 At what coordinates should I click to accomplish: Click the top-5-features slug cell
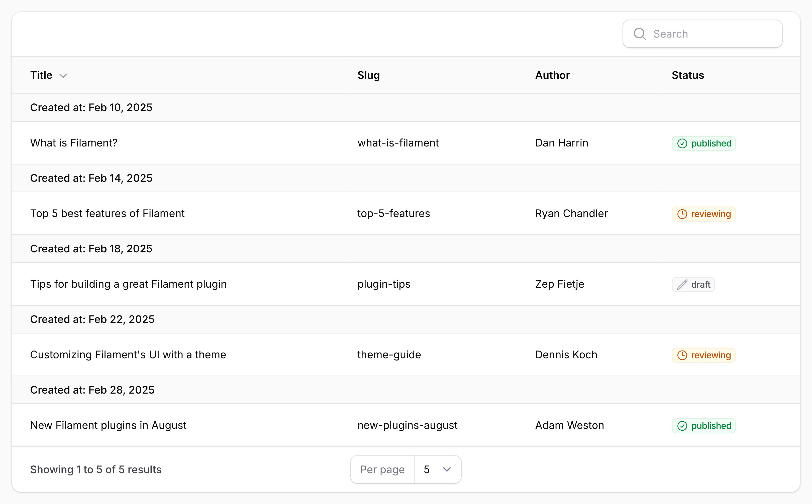(394, 213)
